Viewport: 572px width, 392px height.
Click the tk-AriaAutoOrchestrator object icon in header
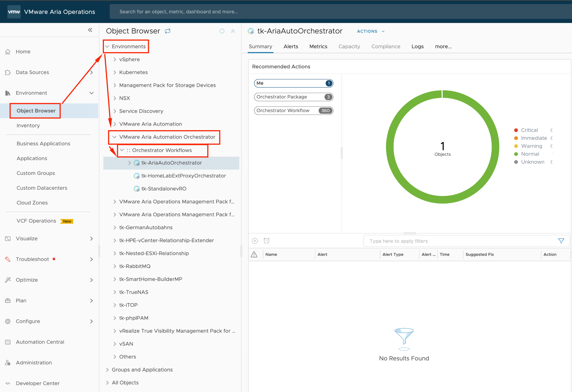click(x=251, y=31)
